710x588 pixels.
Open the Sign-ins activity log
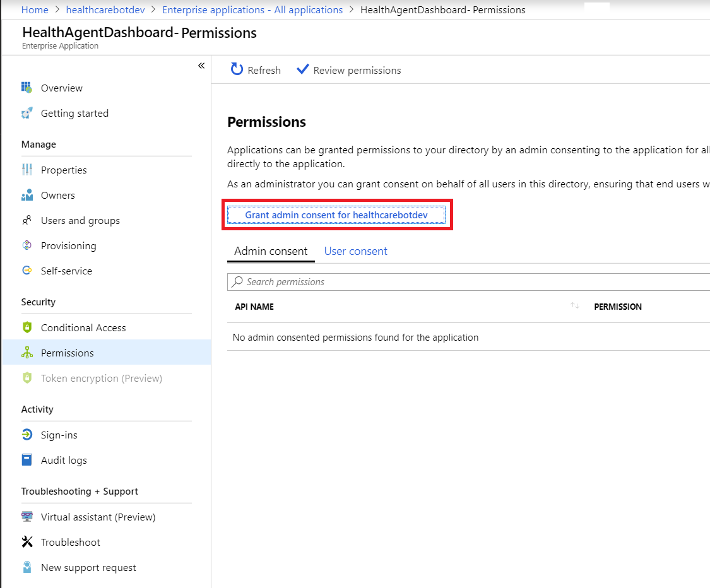pyautogui.click(x=59, y=435)
